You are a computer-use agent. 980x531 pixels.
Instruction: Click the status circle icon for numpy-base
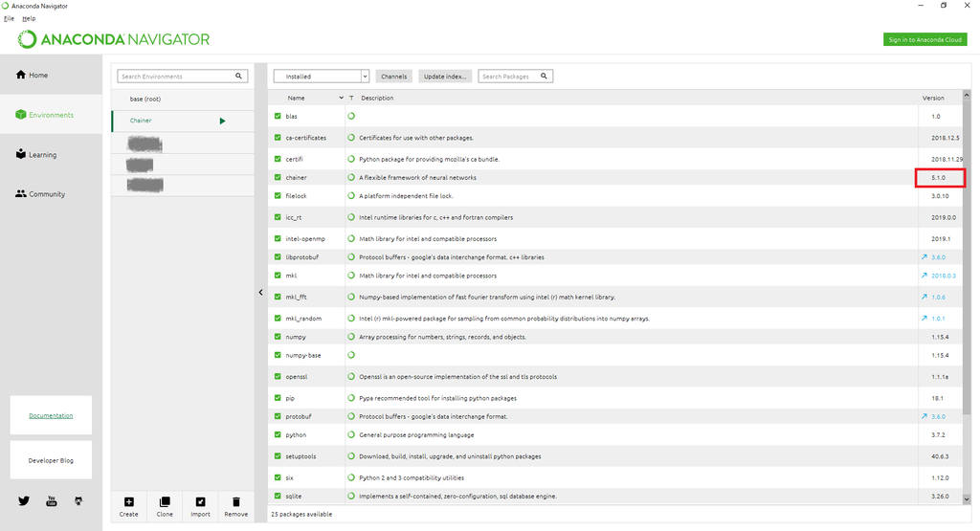coord(351,355)
